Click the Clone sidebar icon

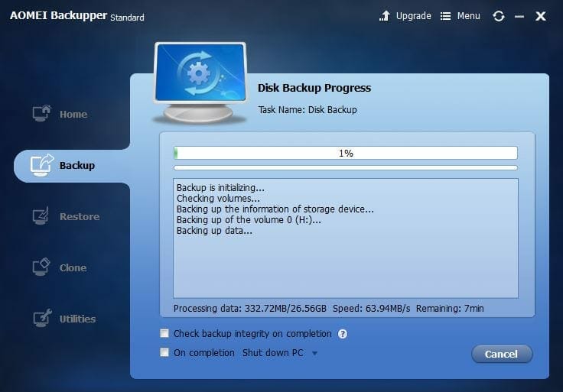click(41, 267)
